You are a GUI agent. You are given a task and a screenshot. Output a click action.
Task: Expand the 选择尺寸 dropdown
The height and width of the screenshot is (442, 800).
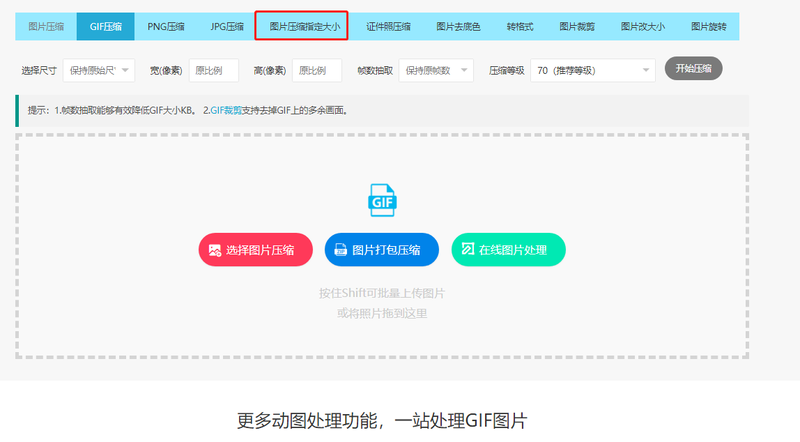coord(99,70)
